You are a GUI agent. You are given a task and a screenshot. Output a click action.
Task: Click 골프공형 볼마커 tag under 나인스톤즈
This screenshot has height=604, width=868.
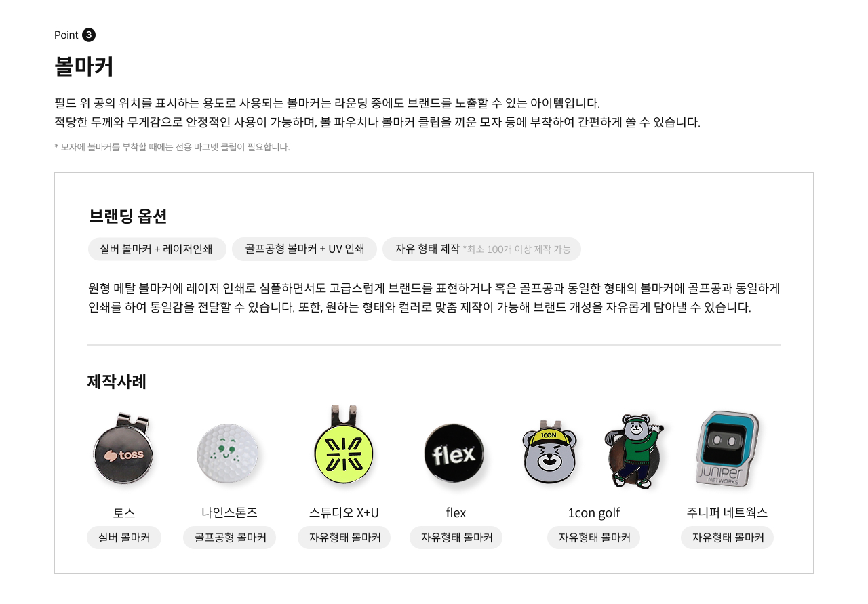229,538
